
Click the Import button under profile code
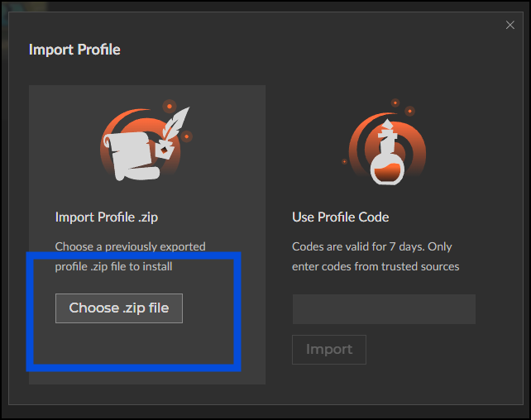click(329, 350)
